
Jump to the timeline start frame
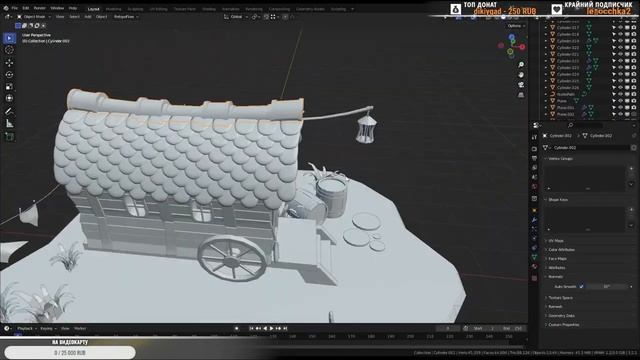coord(251,329)
